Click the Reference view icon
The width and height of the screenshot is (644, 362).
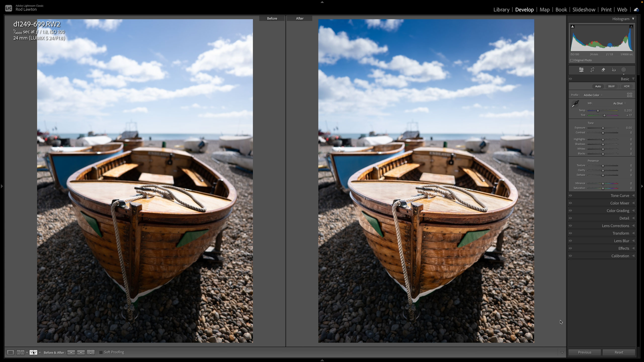20,352
